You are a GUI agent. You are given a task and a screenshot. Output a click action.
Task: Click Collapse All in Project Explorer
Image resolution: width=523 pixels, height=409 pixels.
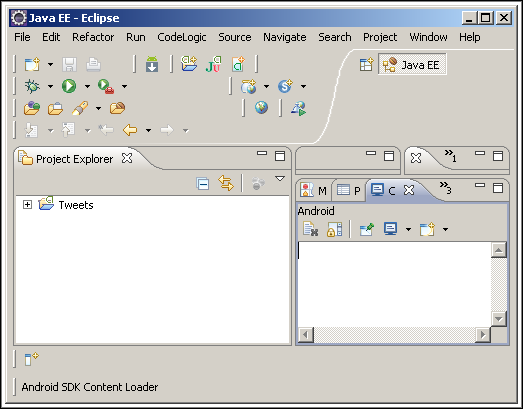tap(202, 183)
